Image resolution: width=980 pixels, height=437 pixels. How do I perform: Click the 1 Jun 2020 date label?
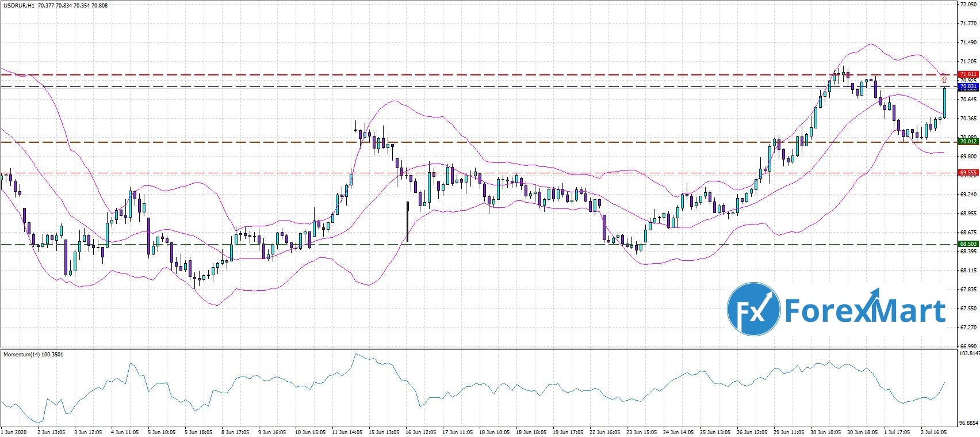coord(14,431)
